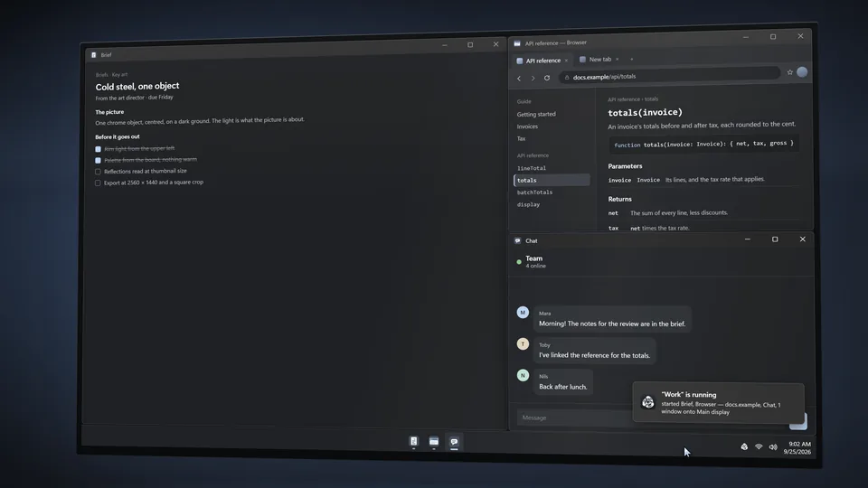This screenshot has height=488, width=868.
Task: Click "4 online" under Team
Action: (x=535, y=266)
